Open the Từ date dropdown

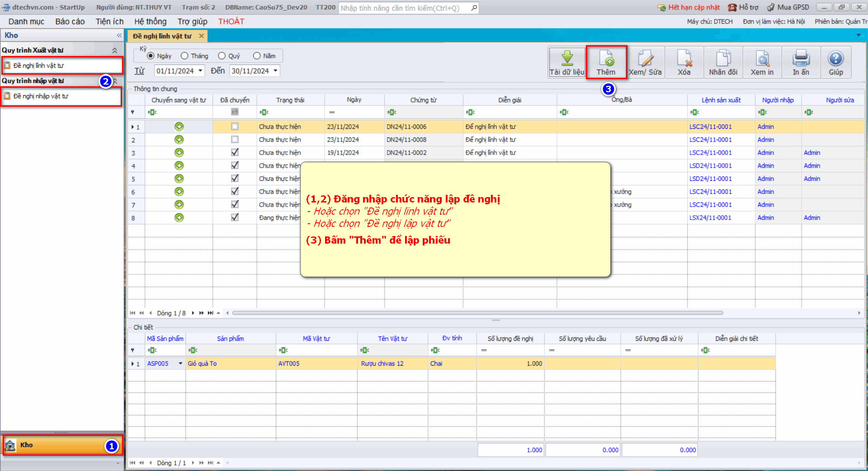(x=200, y=71)
